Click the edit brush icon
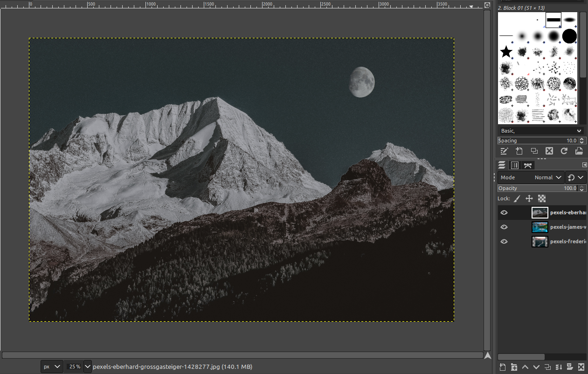Image resolution: width=588 pixels, height=374 pixels. pyautogui.click(x=504, y=151)
